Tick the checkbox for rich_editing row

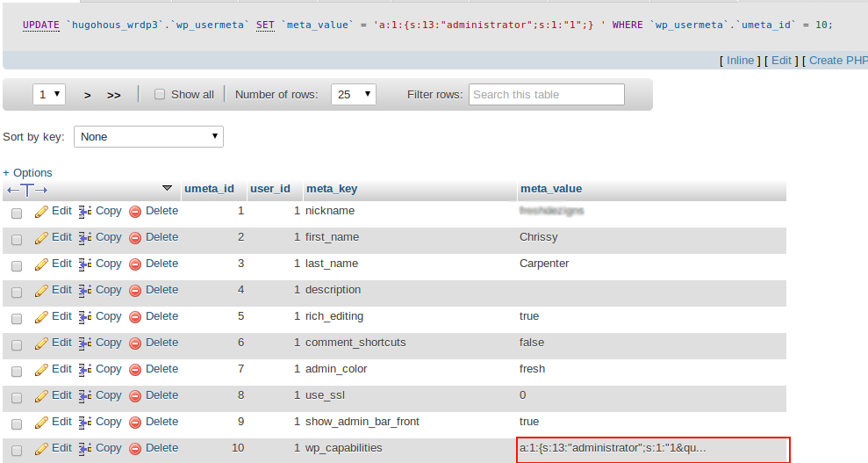click(x=17, y=318)
